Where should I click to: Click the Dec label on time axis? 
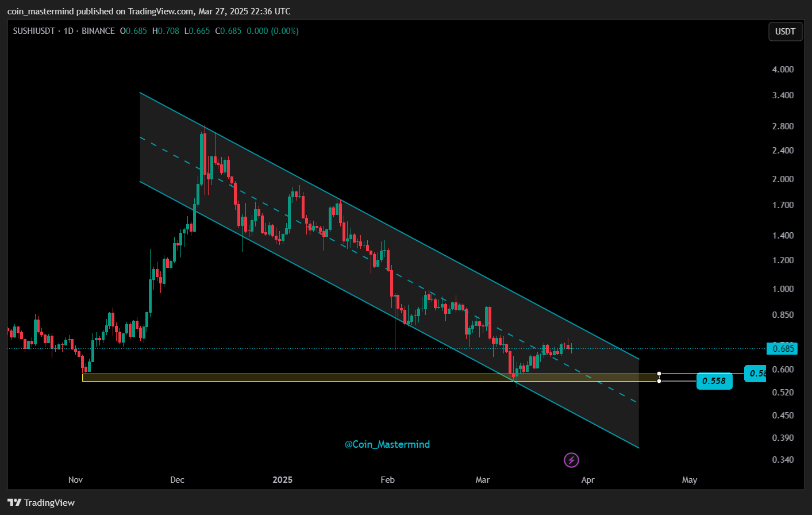[177, 480]
